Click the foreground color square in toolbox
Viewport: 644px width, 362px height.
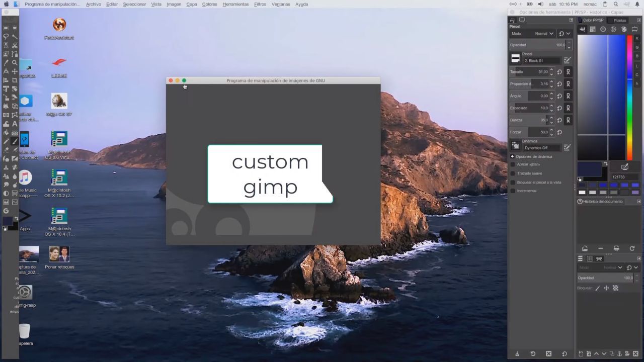(x=7, y=221)
